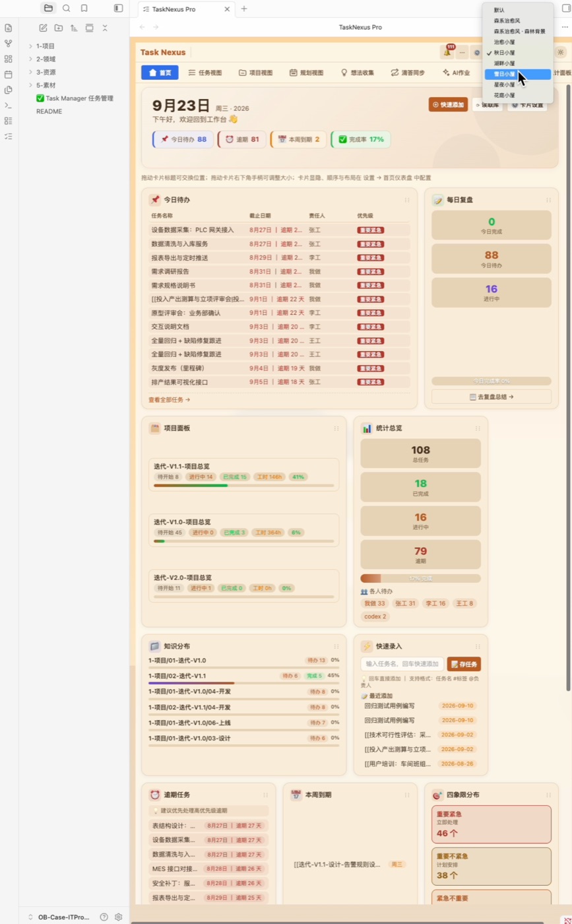Open the search magnifier in sidebar header
The width and height of the screenshot is (572, 924).
coord(66,8)
